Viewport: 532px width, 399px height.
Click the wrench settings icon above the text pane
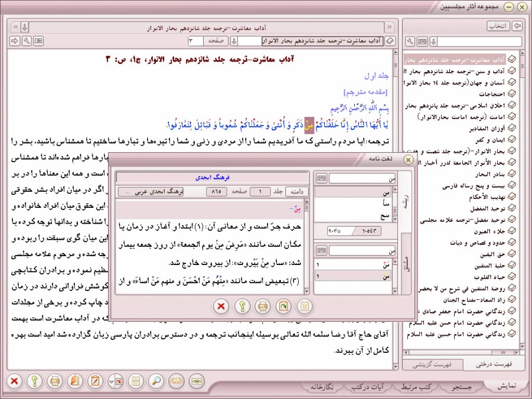coord(27,41)
